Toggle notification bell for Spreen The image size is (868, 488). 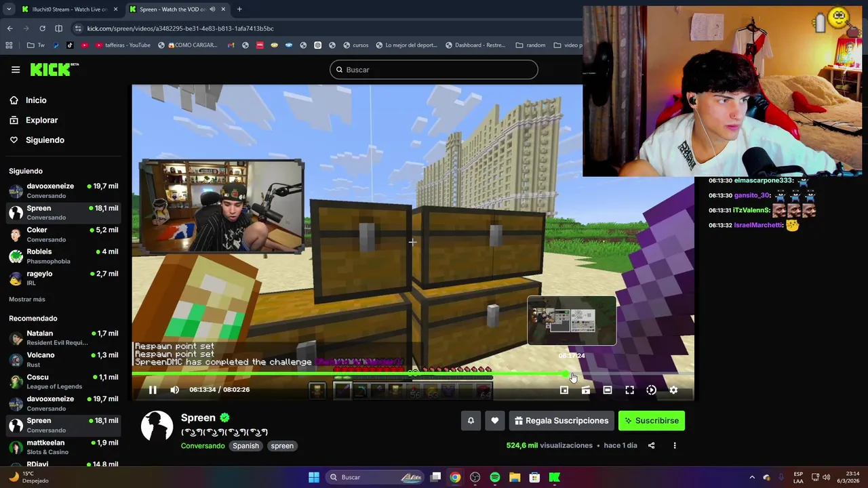(471, 421)
